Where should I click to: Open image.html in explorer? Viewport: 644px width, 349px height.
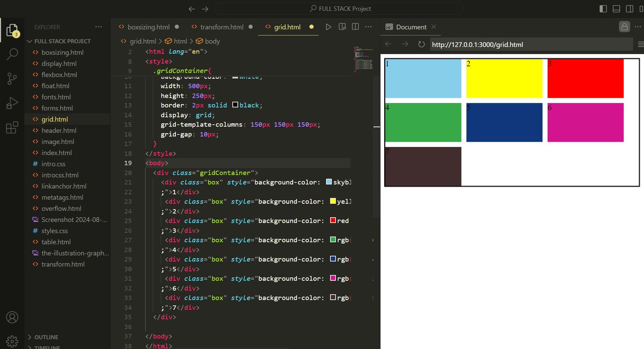(58, 142)
